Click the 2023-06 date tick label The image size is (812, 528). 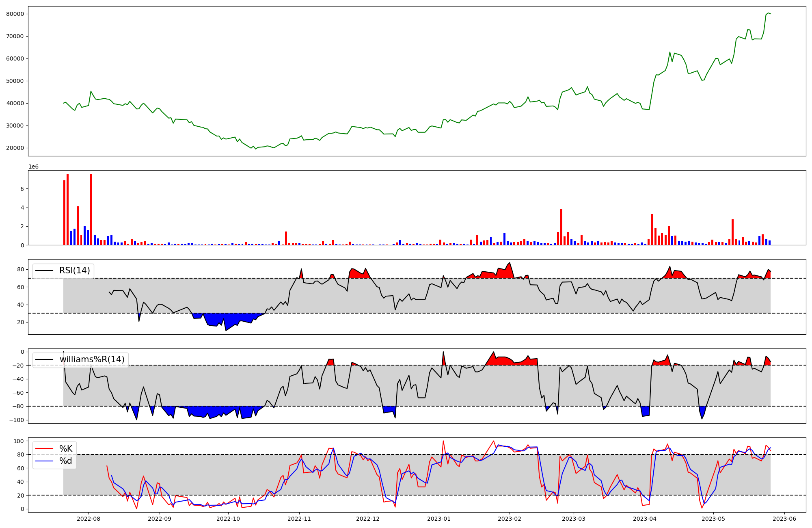784,518
